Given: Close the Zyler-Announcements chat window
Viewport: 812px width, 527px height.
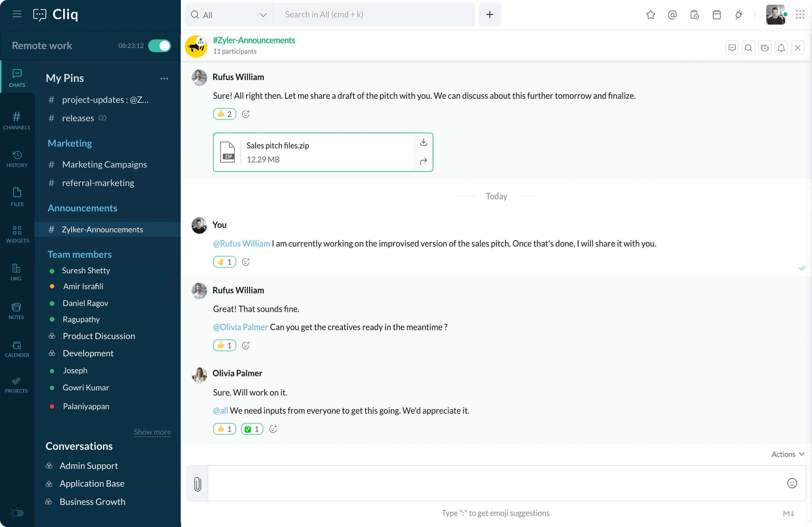Looking at the screenshot, I should (797, 48).
